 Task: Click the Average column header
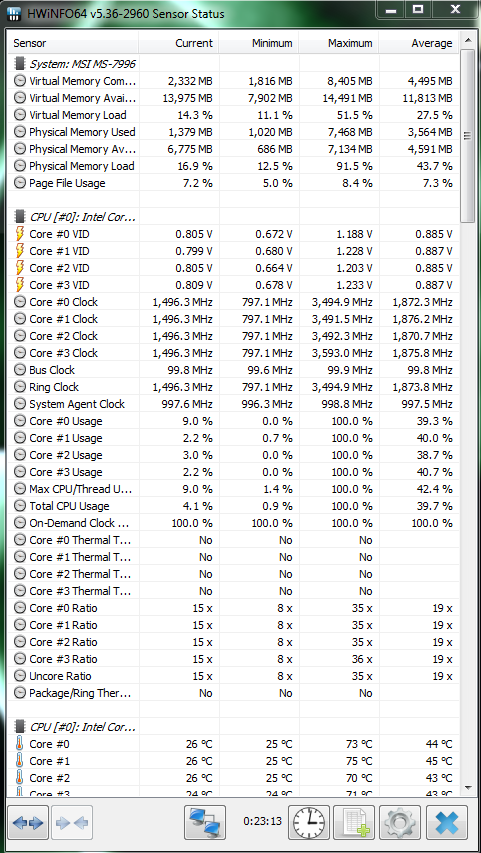[419, 43]
